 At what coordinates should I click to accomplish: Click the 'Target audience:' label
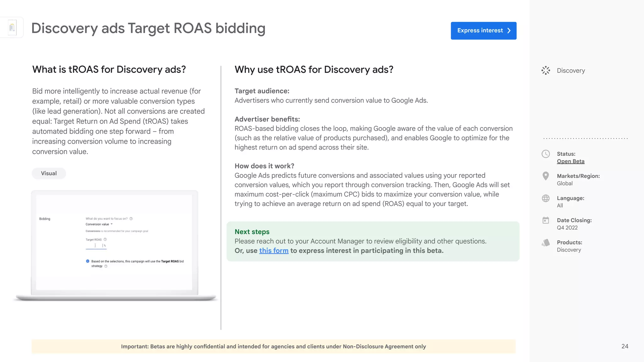[x=262, y=91]
